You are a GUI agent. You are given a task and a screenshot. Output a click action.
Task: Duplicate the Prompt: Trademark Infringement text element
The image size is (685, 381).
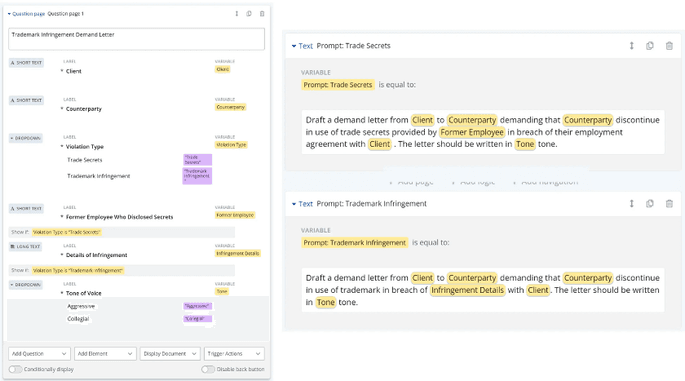[650, 204]
